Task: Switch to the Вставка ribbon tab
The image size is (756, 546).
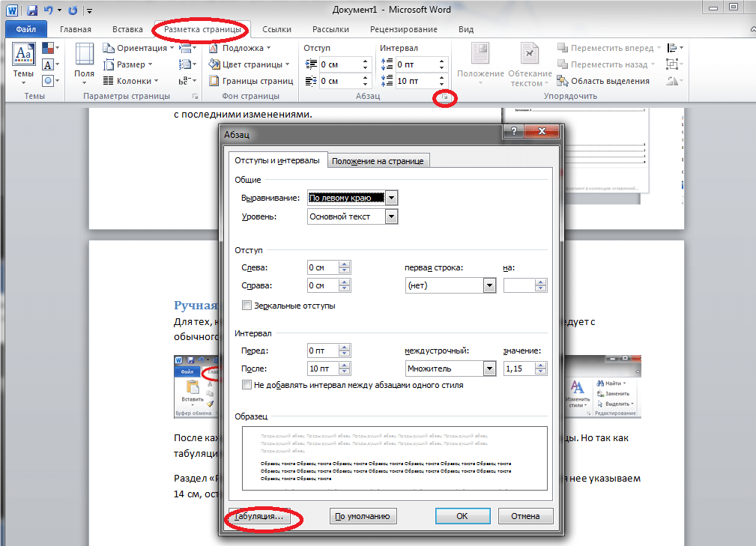Action: [127, 29]
